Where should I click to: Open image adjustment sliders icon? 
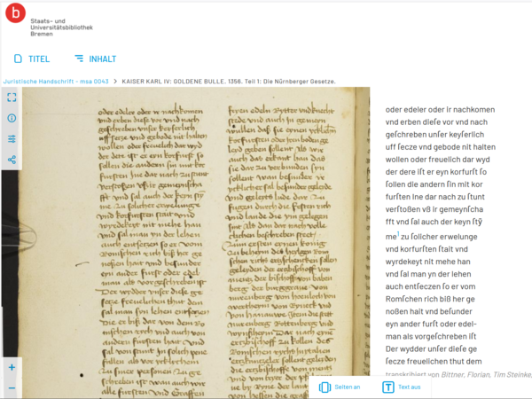click(x=12, y=139)
